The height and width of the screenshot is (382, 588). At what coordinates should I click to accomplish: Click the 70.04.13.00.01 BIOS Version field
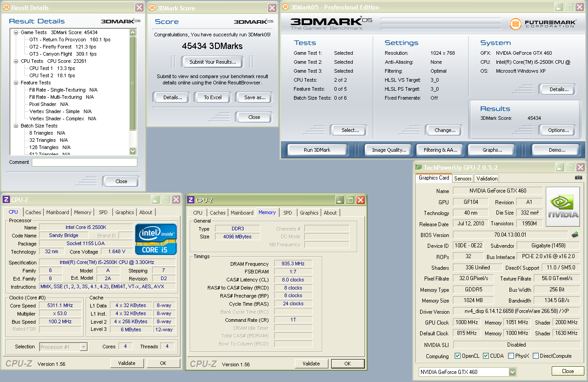click(510, 235)
